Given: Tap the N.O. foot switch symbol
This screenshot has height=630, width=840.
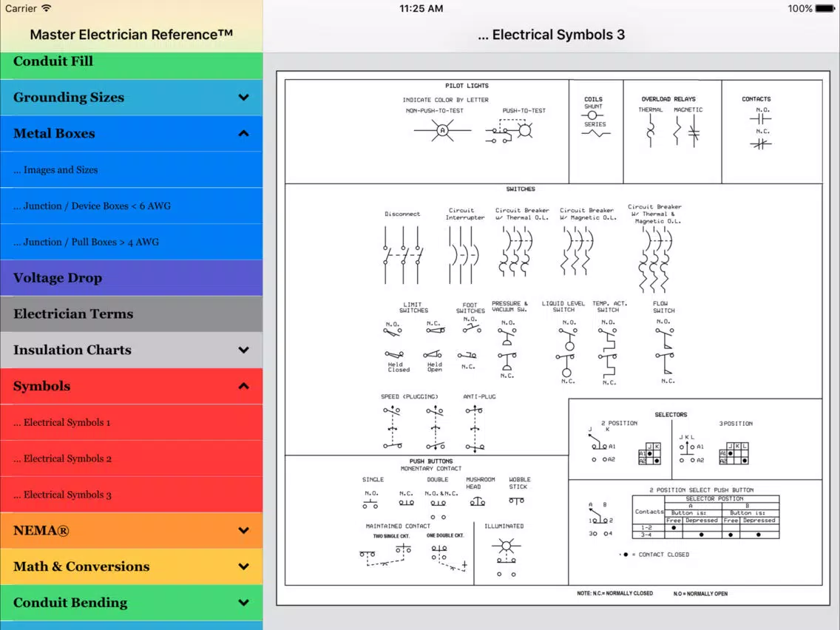Looking at the screenshot, I should 472,328.
